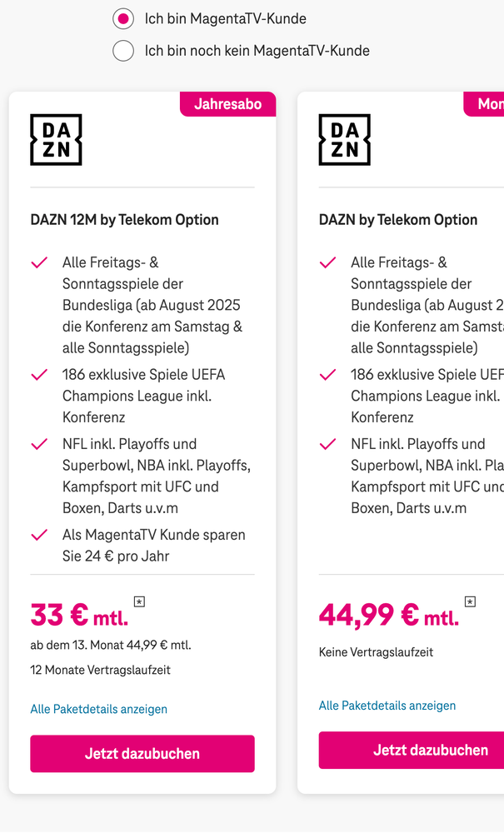Click the DAZN logo on the second card
504x833 pixels.
coord(344,140)
